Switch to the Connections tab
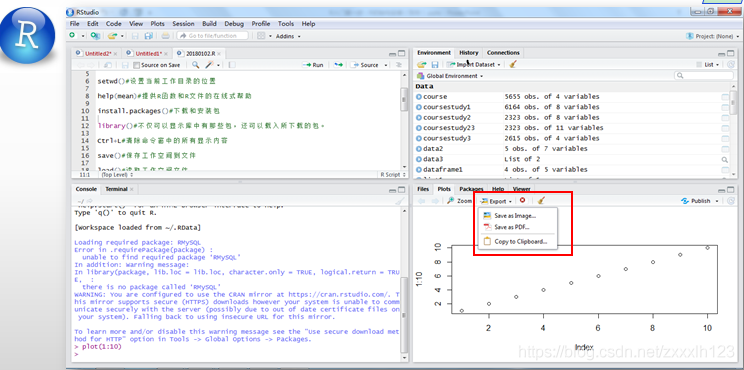The width and height of the screenshot is (744, 370). 503,53
